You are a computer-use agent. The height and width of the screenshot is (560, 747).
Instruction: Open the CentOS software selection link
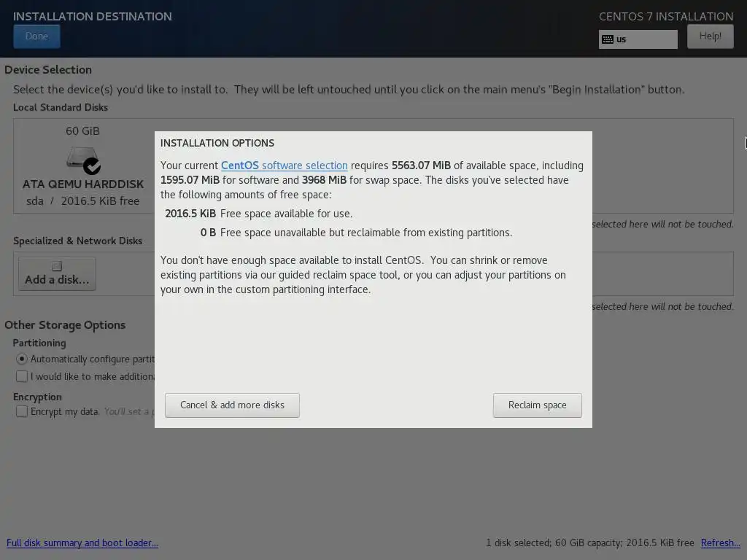pyautogui.click(x=285, y=166)
